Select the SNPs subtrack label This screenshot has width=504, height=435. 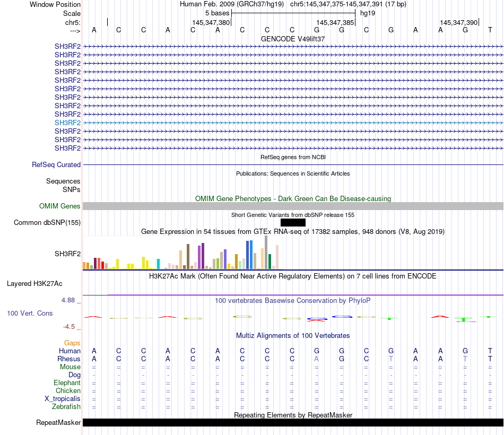click(x=72, y=190)
